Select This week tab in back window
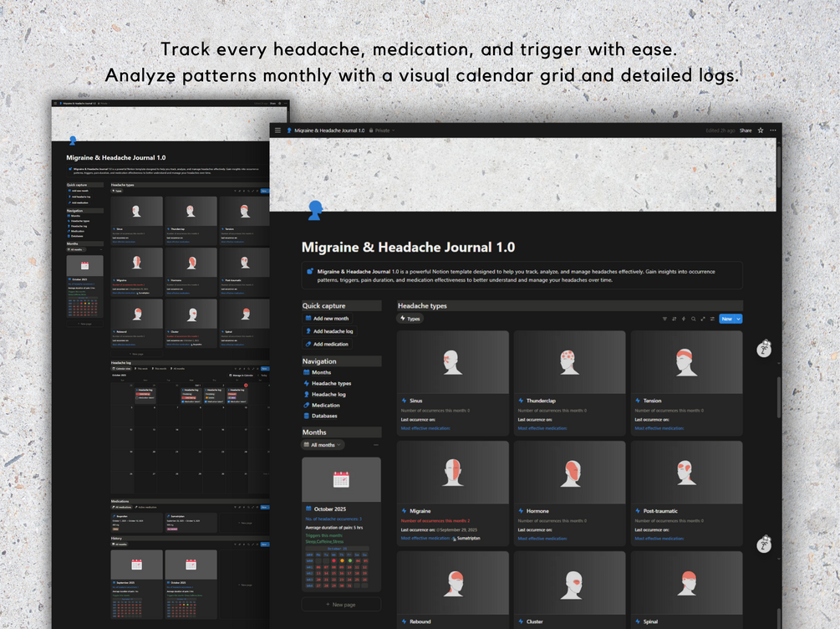 coord(141,368)
